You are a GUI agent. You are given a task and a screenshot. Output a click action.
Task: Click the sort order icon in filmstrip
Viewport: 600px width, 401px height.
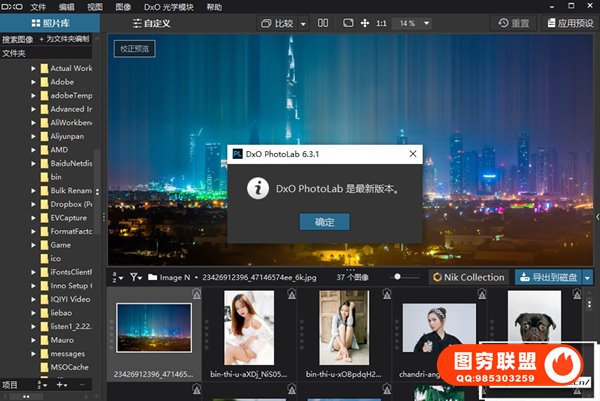point(116,276)
